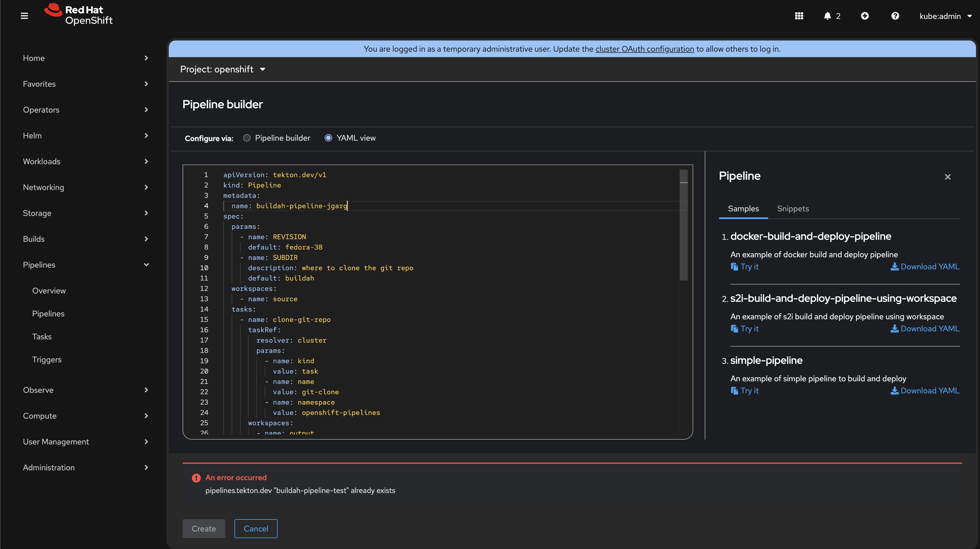980x549 pixels.
Task: Open the application launcher grid icon
Action: click(799, 16)
